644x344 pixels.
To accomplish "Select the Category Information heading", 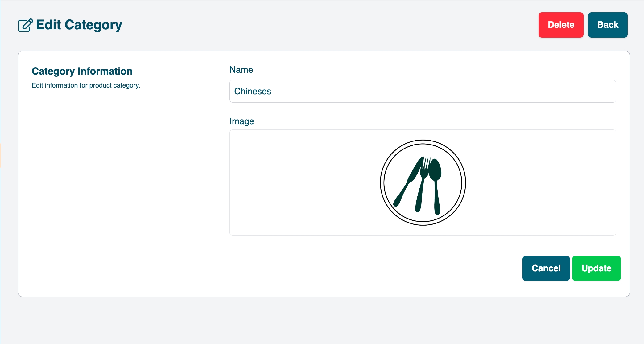I will point(82,71).
